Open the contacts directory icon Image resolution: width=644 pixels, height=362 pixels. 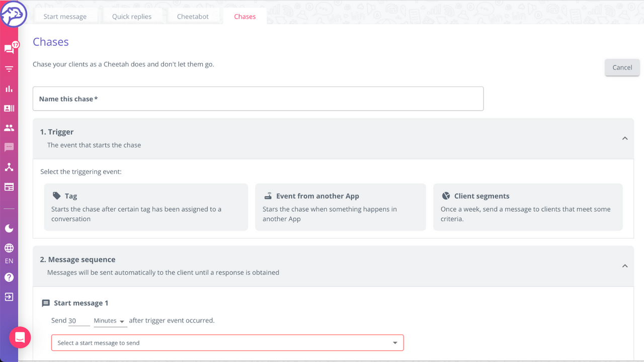point(9,108)
